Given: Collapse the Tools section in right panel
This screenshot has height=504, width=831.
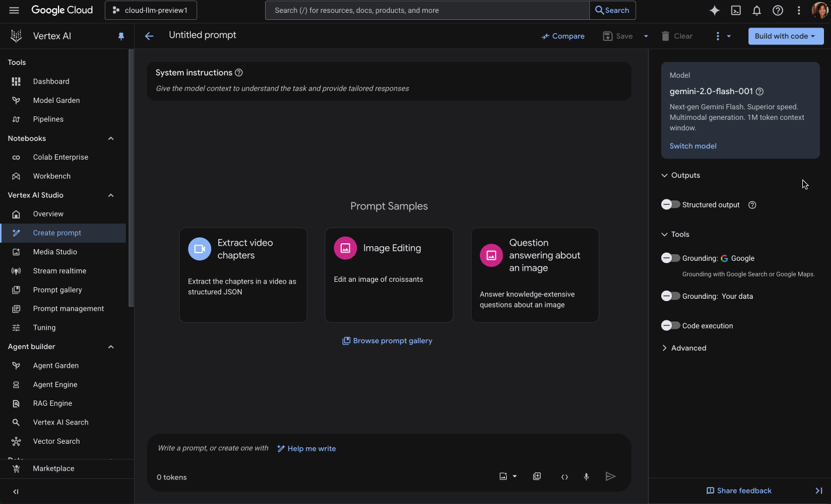Looking at the screenshot, I should coord(664,234).
